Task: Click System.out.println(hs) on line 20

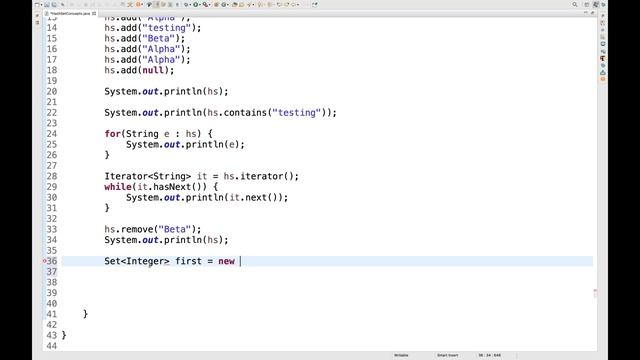Action: [x=166, y=91]
